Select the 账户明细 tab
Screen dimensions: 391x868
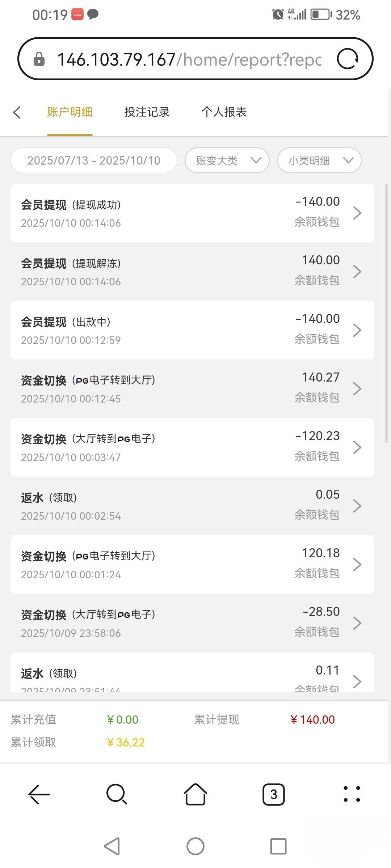pyautogui.click(x=70, y=112)
